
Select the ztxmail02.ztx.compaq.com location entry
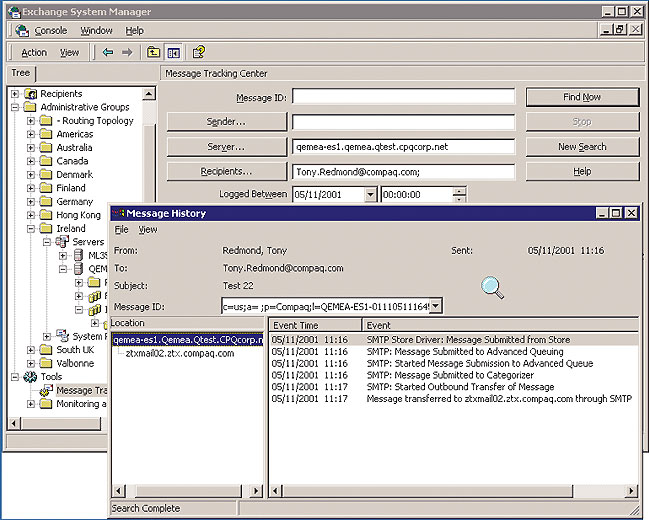tap(180, 353)
